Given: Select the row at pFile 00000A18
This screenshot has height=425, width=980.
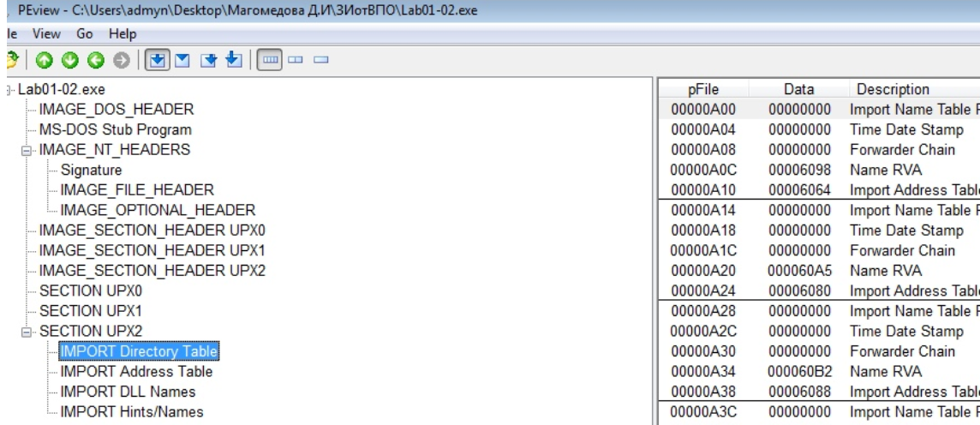Looking at the screenshot, I should pos(819,230).
